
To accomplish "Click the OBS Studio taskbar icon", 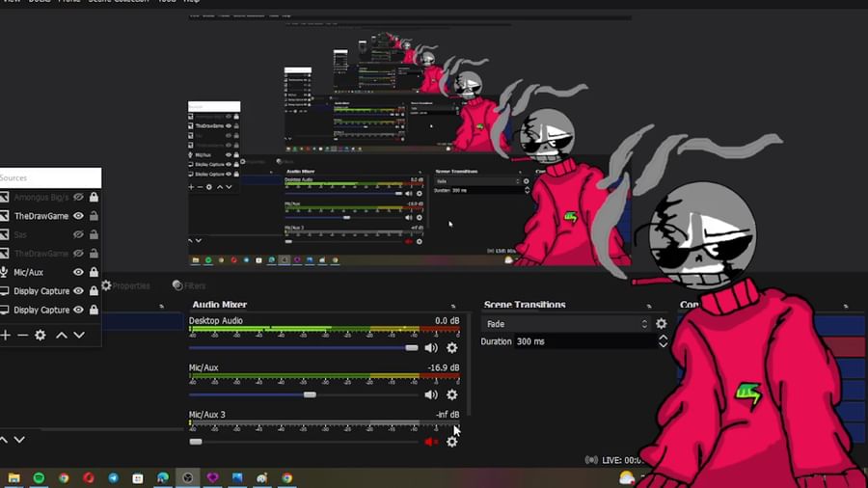I will (x=188, y=478).
